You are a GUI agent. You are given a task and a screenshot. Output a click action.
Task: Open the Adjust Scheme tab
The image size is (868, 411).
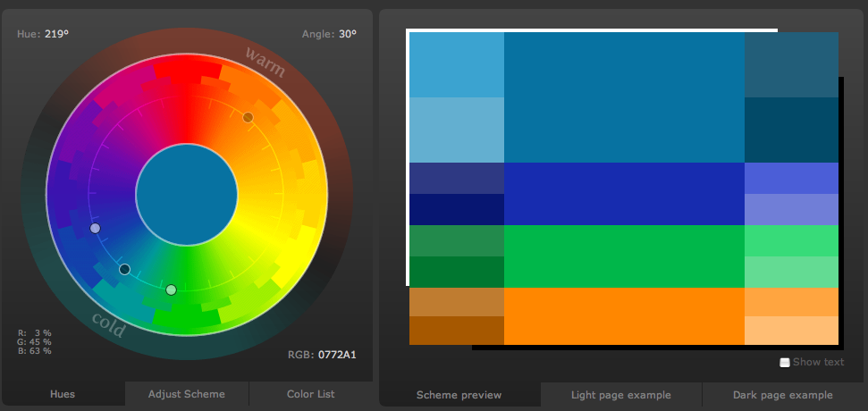coord(187,394)
